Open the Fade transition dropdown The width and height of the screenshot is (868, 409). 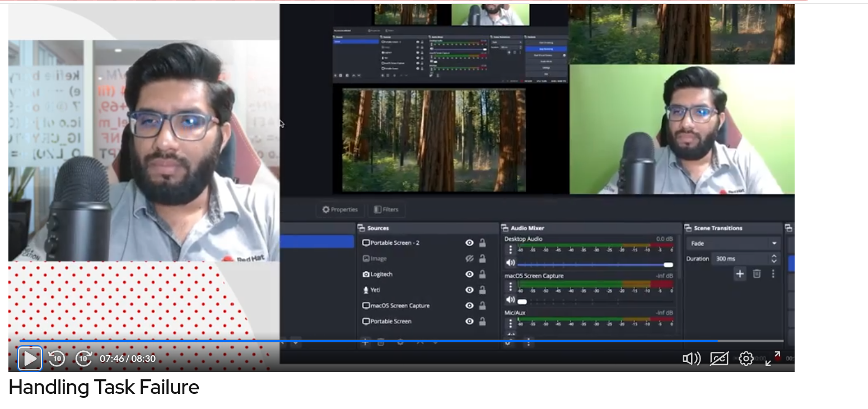(732, 243)
